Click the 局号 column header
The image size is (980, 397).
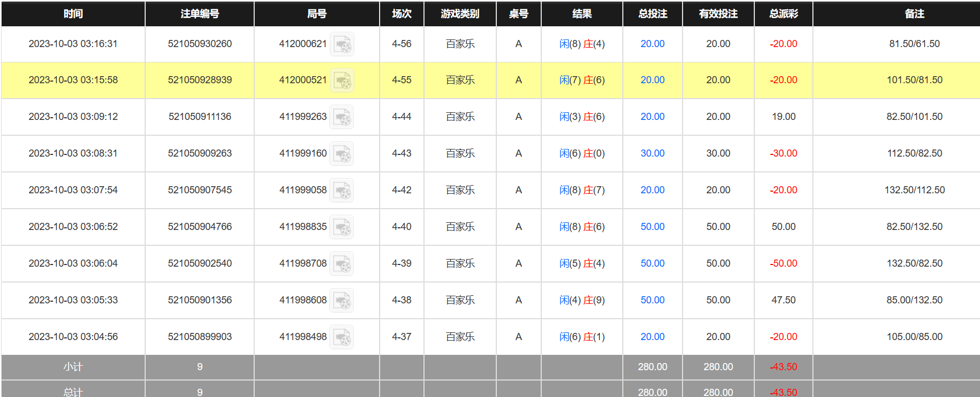click(317, 14)
